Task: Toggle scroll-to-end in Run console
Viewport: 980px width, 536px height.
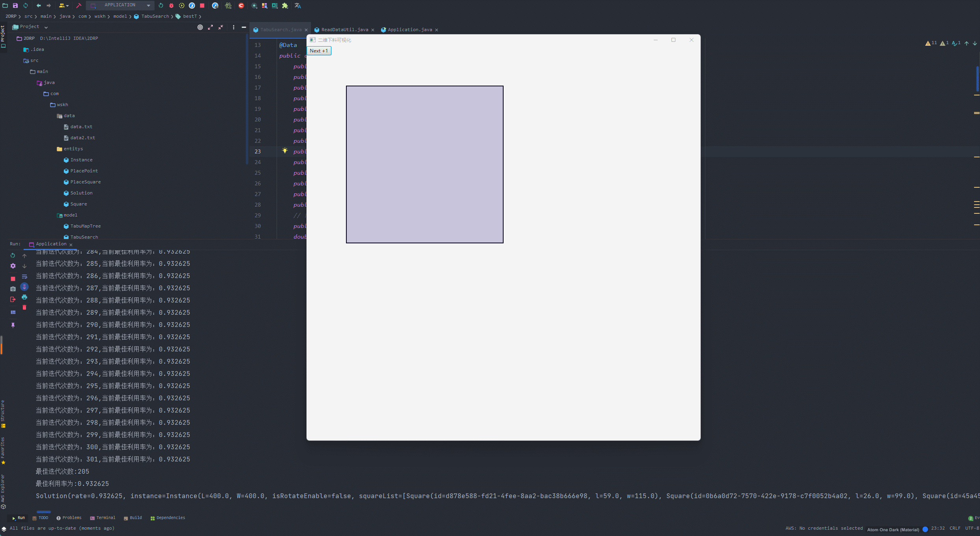Action: (24, 287)
